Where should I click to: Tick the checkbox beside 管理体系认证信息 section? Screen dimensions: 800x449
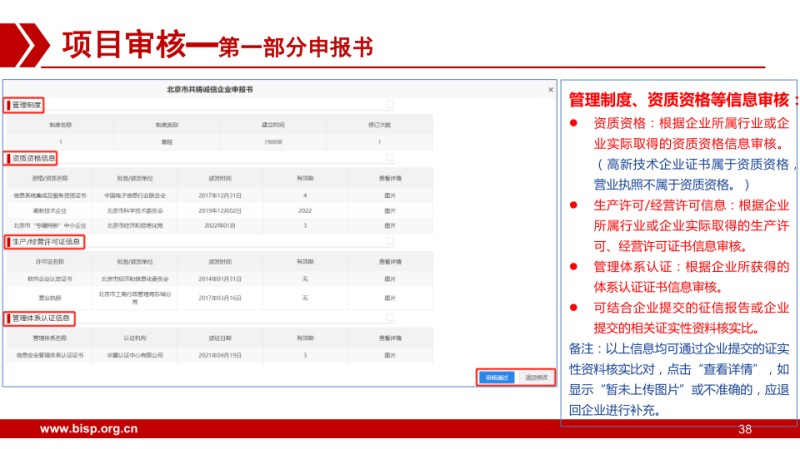[389, 318]
